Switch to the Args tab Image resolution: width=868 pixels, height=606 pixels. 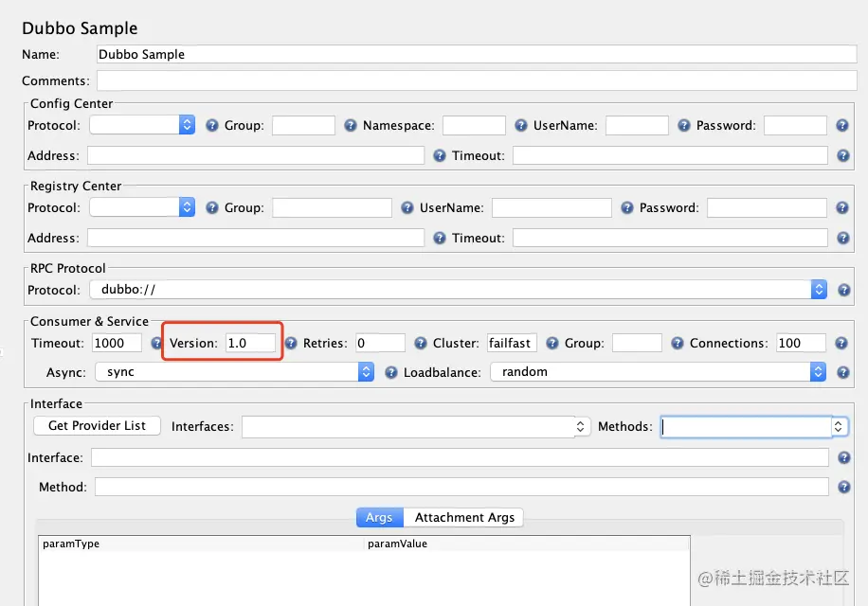click(379, 518)
